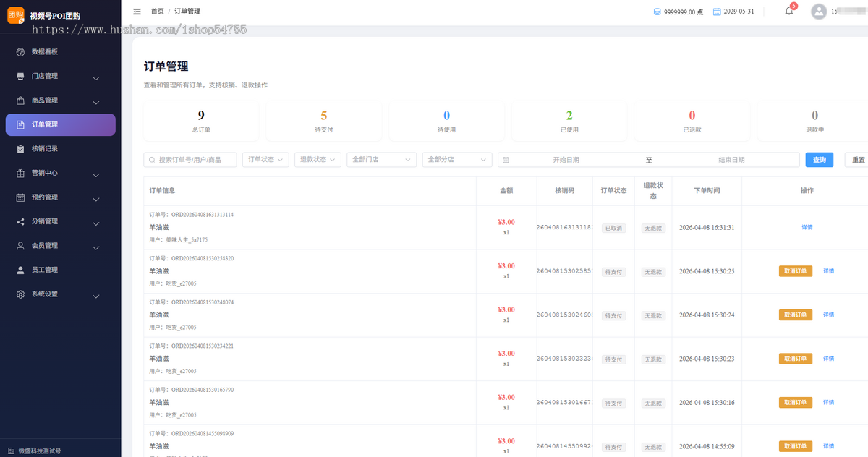The height and width of the screenshot is (457, 868).
Task: Toggle the sidebar collapse hamburger icon
Action: point(137,12)
